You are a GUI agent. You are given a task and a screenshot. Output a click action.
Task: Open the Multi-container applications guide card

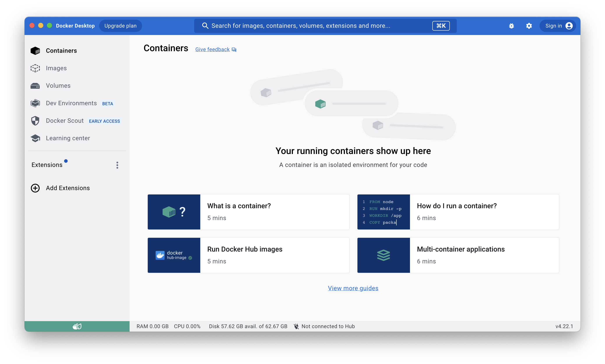tap(458, 255)
